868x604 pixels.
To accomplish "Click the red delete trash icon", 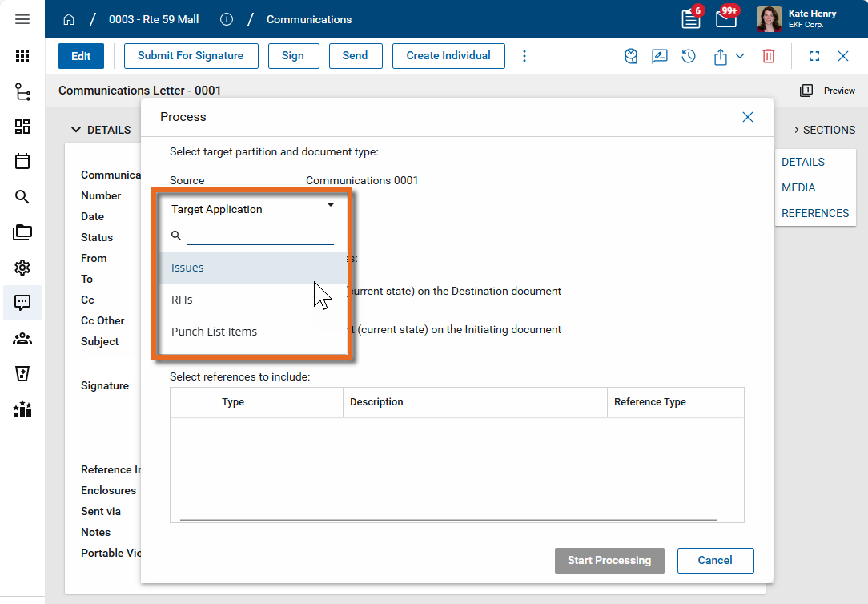I will [x=768, y=56].
